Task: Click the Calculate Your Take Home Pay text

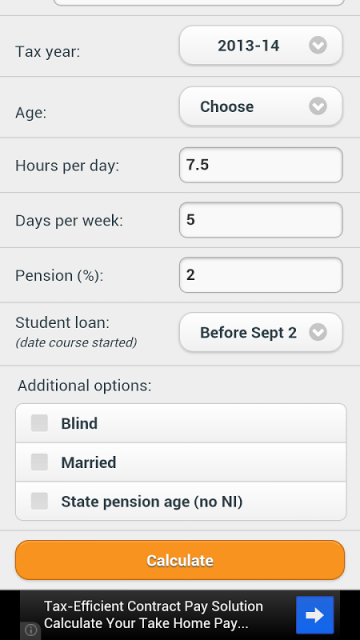Action: [x=146, y=624]
